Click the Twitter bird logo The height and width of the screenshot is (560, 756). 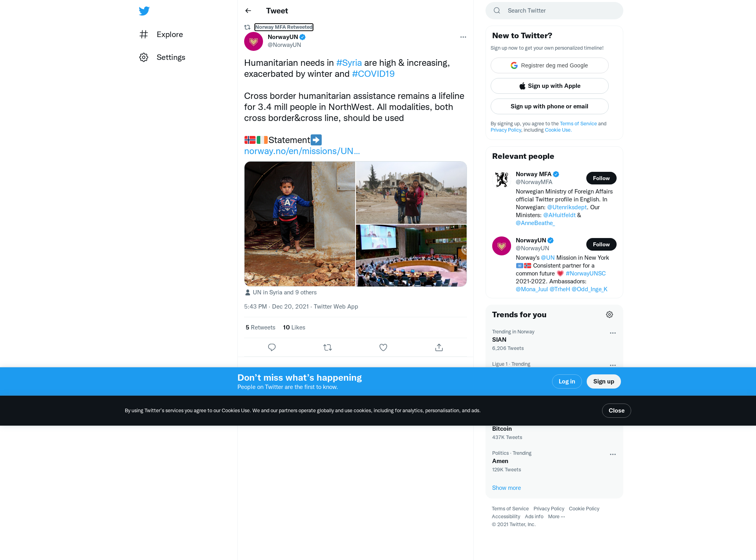(144, 11)
